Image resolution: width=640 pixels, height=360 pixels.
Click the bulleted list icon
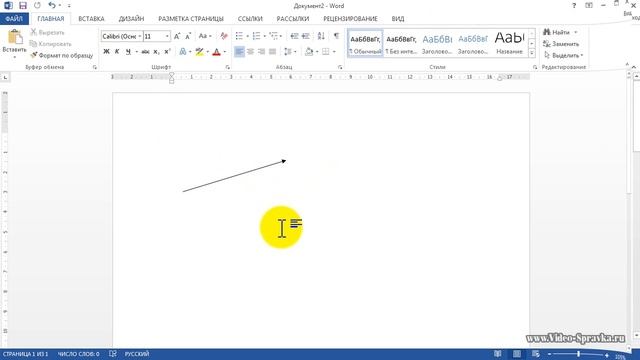coord(239,36)
